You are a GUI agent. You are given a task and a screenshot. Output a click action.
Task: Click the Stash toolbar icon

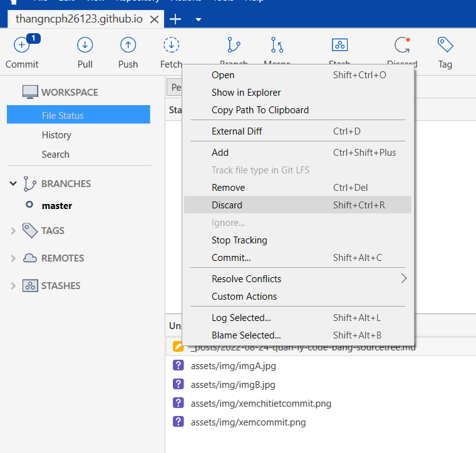339,45
